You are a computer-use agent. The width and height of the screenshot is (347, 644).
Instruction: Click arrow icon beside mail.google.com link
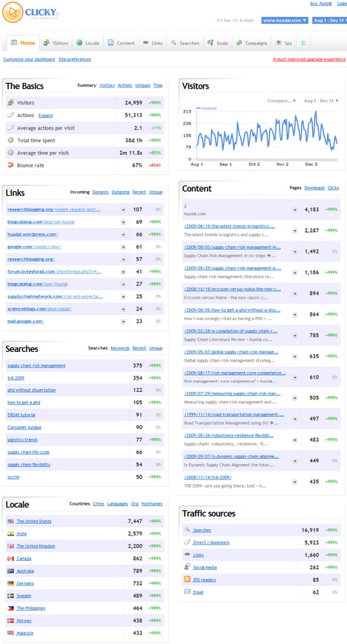point(123,322)
